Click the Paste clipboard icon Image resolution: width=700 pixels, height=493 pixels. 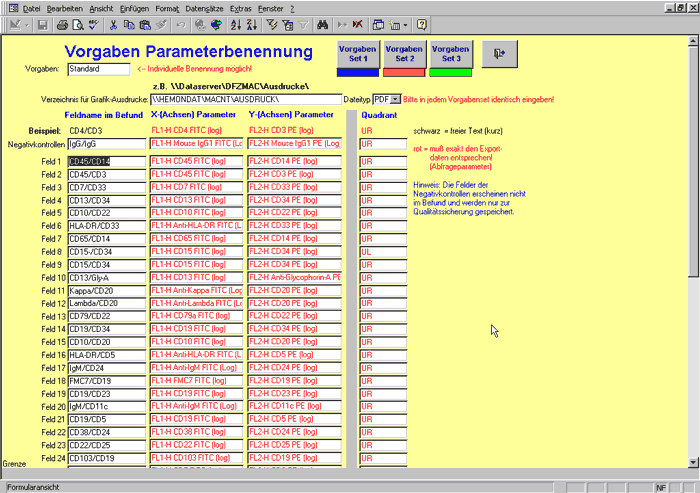(x=145, y=25)
